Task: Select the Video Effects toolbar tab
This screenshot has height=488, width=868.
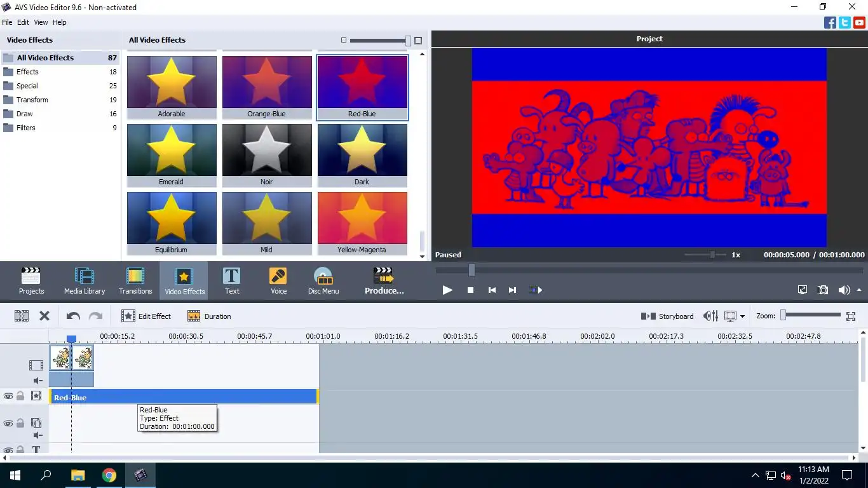Action: tap(184, 281)
